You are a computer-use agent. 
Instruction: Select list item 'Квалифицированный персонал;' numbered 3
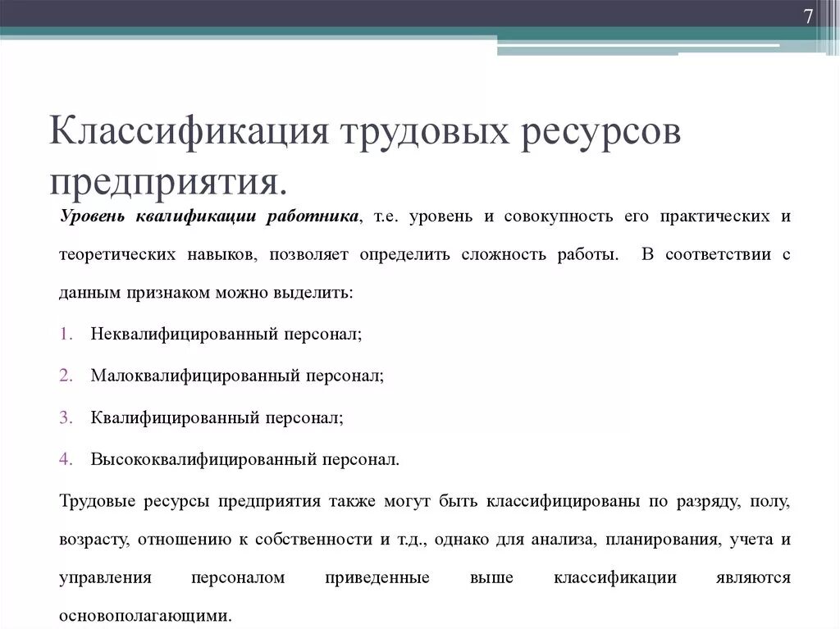tap(217, 417)
